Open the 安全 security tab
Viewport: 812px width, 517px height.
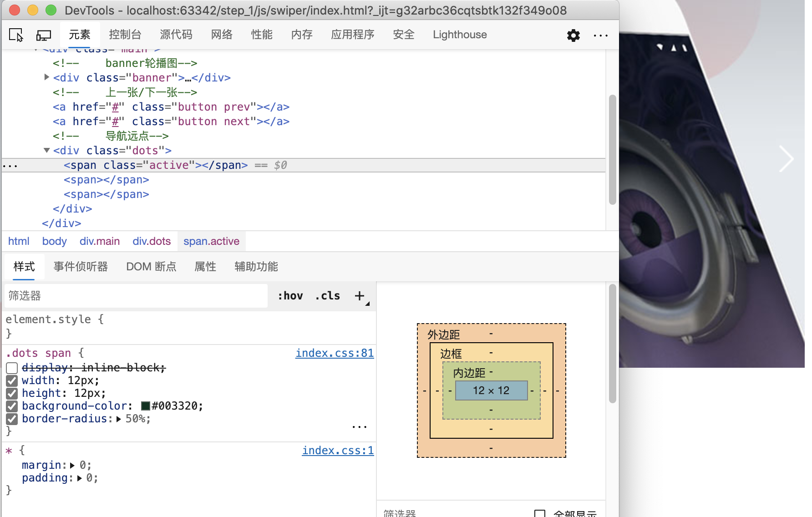tap(404, 35)
